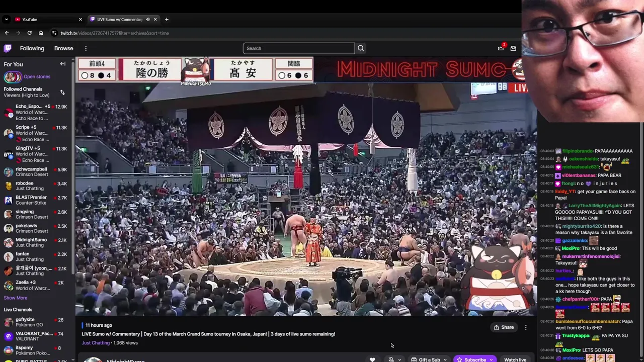This screenshot has width=644, height=362.
Task: Expand the notification options chevron
Action: click(x=399, y=359)
